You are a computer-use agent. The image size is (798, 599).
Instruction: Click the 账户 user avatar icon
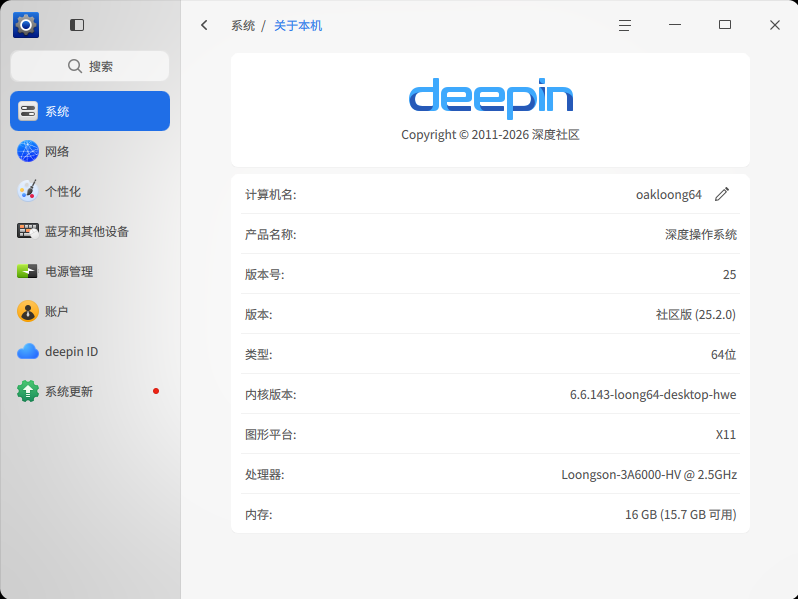27,311
